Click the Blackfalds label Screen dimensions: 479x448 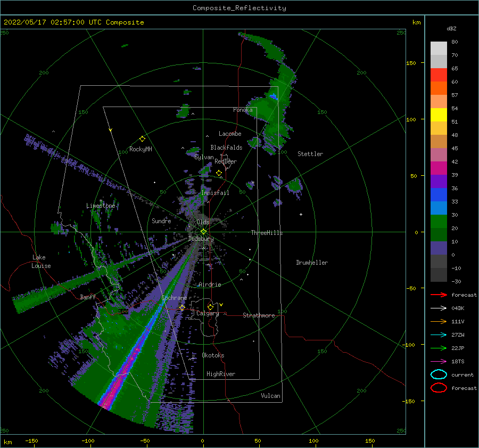[226, 148]
